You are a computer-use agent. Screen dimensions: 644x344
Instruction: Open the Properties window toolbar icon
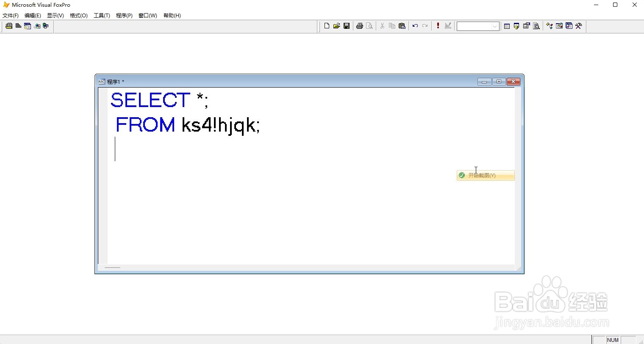pos(526,26)
